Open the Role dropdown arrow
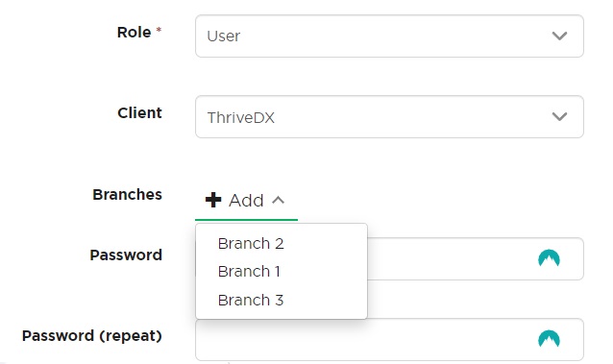This screenshot has width=613, height=364. (559, 36)
